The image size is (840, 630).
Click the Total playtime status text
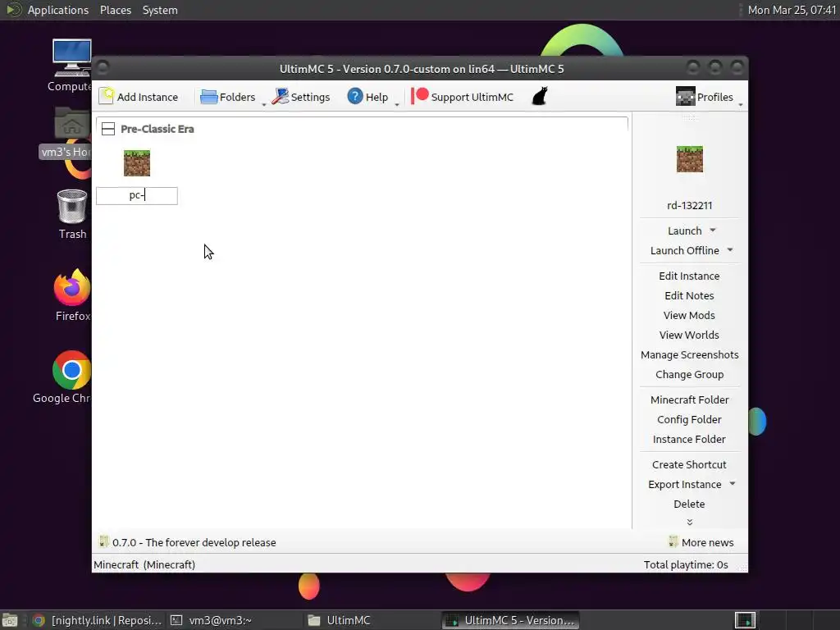click(x=686, y=564)
